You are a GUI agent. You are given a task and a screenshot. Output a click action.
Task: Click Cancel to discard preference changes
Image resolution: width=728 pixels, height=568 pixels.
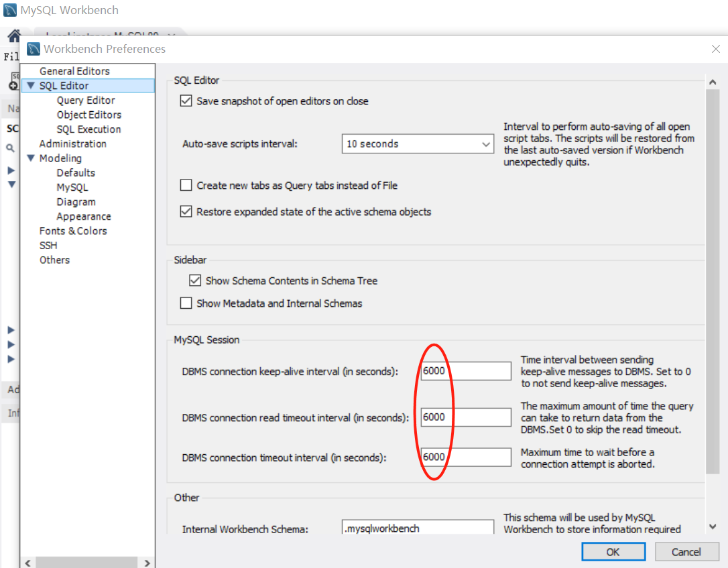tap(686, 552)
